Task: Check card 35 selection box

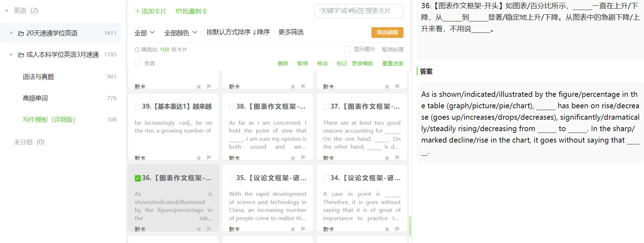Action: click(x=232, y=178)
